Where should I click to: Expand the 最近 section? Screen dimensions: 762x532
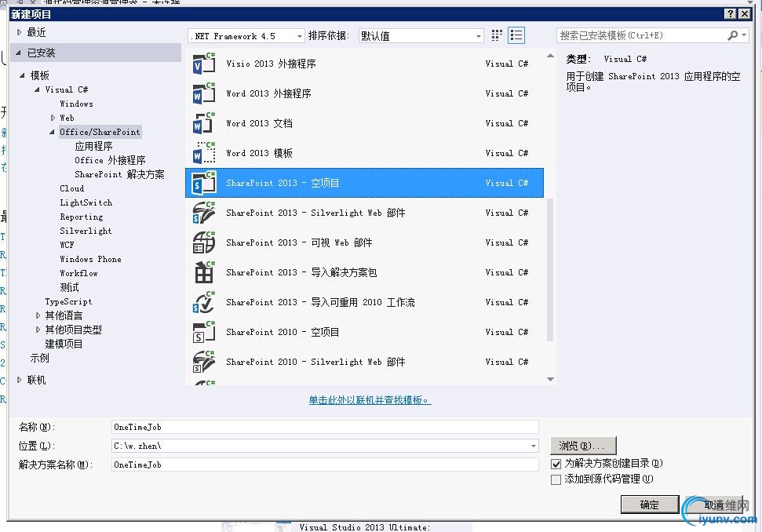(19, 32)
